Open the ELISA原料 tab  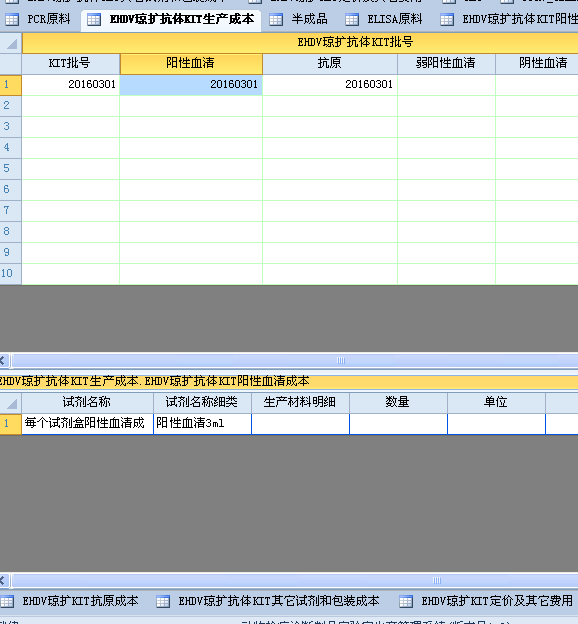coord(394,19)
